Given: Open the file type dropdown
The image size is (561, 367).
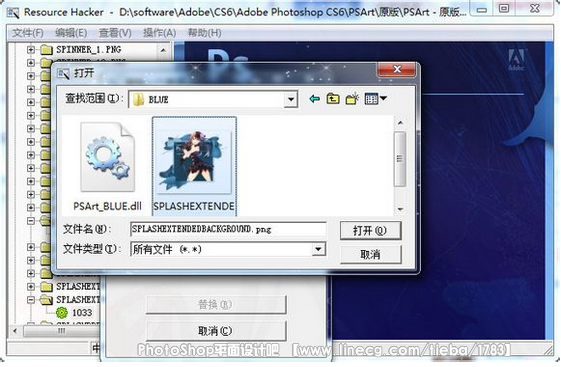Looking at the screenshot, I should [318, 249].
